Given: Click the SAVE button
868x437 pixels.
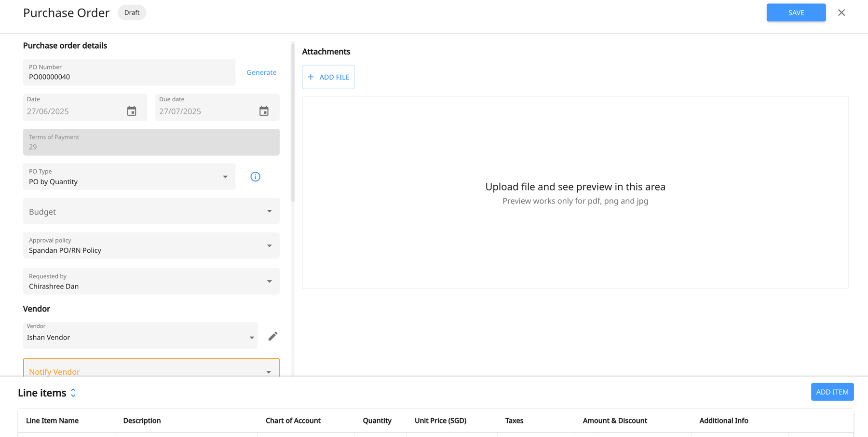Looking at the screenshot, I should (796, 13).
